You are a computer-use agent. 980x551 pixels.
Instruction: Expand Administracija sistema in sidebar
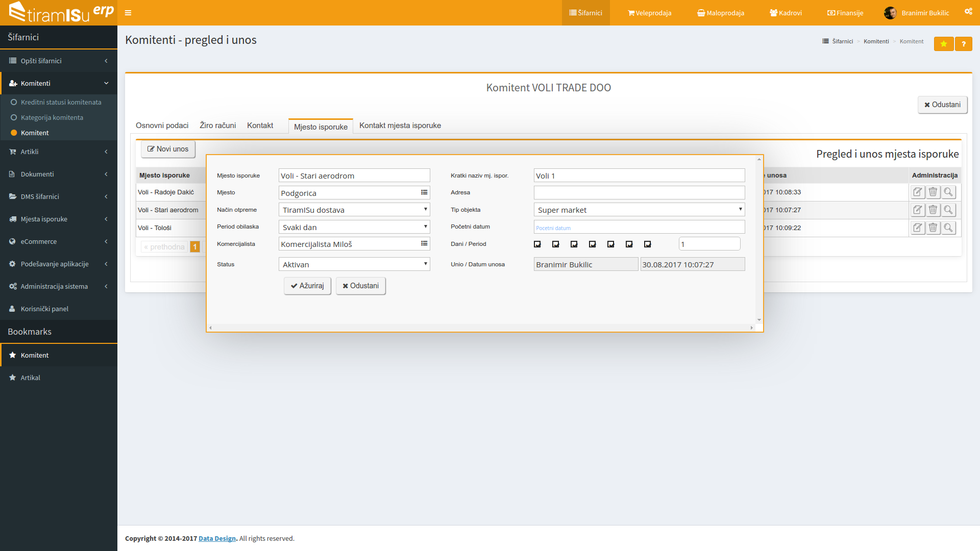point(59,286)
